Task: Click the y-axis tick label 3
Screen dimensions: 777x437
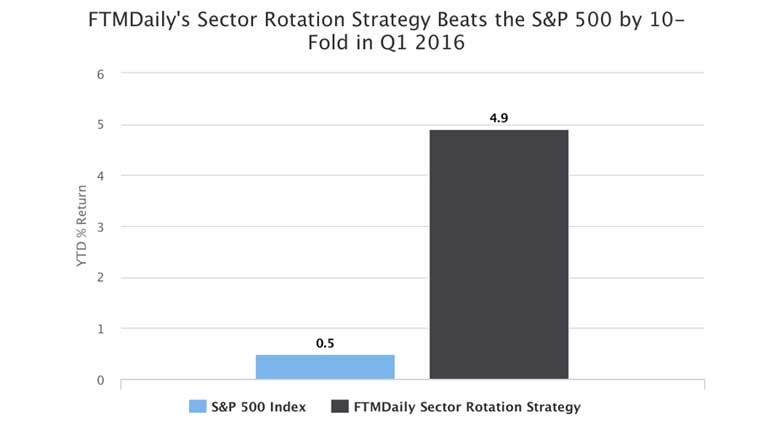Action: coord(100,227)
